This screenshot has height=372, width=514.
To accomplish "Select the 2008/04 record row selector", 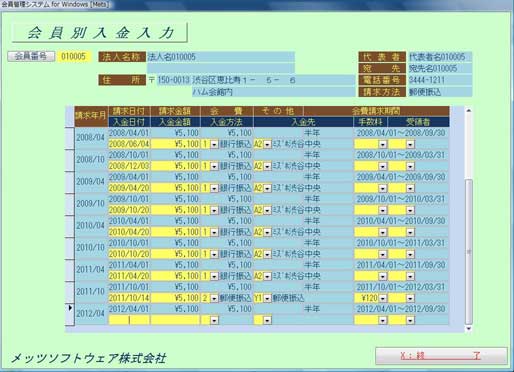I will tap(70, 138).
